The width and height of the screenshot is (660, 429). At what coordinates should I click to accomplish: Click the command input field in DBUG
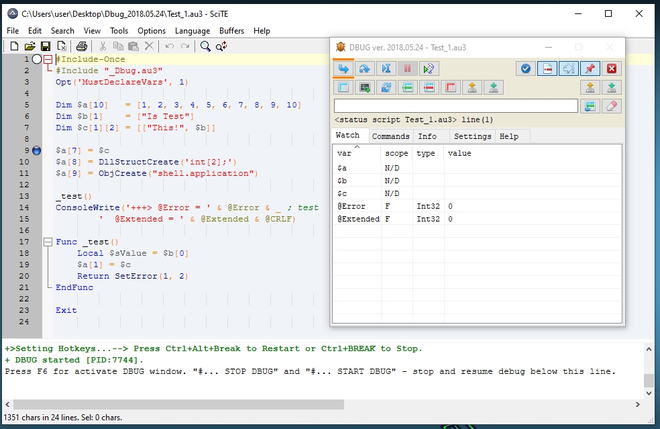point(455,106)
